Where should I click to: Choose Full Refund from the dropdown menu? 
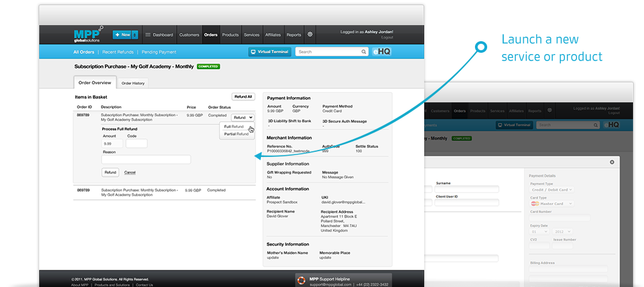pyautogui.click(x=232, y=127)
